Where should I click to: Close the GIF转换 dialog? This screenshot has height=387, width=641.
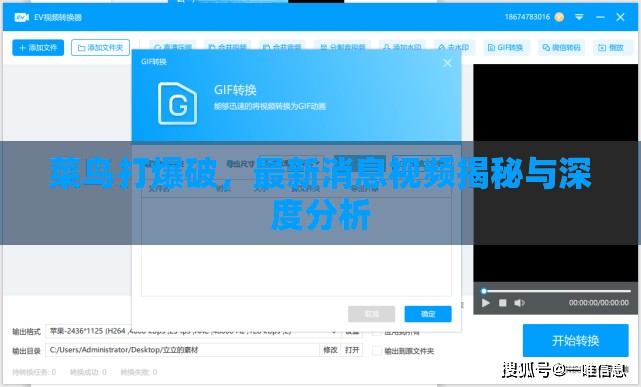coord(447,63)
